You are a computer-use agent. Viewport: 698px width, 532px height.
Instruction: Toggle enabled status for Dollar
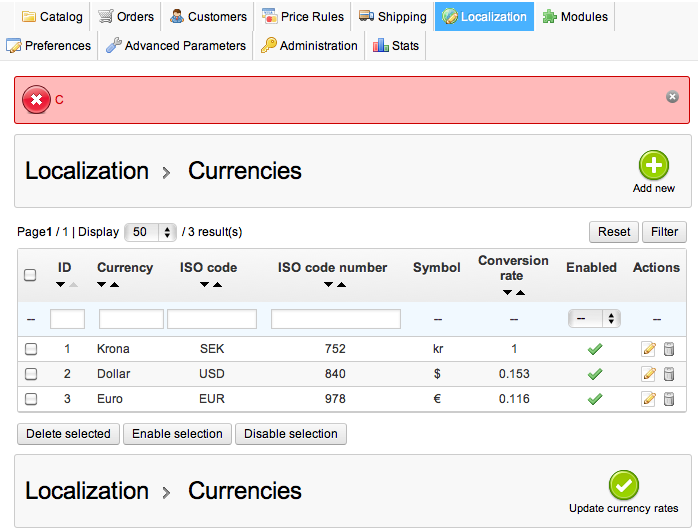[595, 374]
